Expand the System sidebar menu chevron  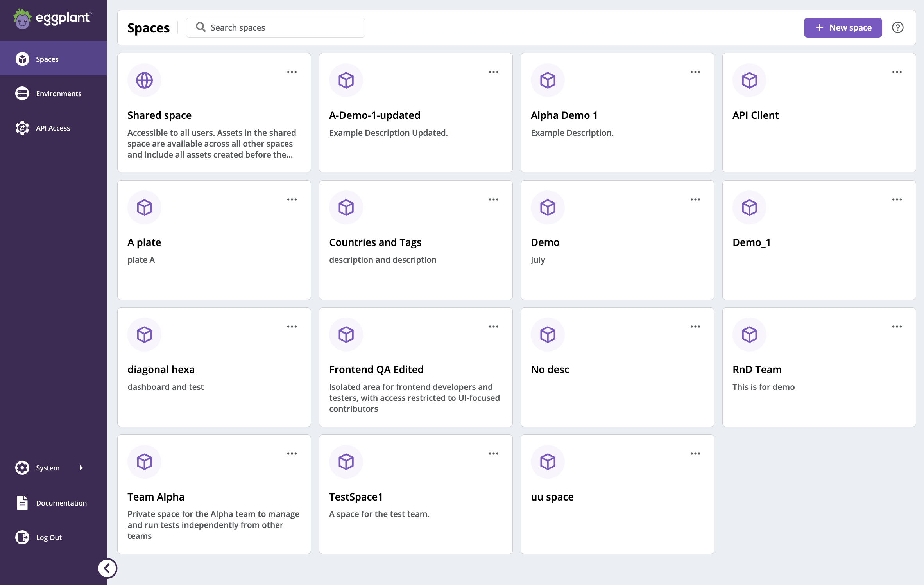(81, 467)
